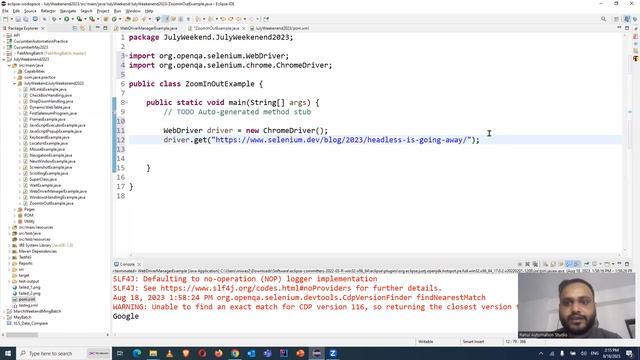640x360 pixels.
Task: Open the File menu
Action: coord(5,11)
